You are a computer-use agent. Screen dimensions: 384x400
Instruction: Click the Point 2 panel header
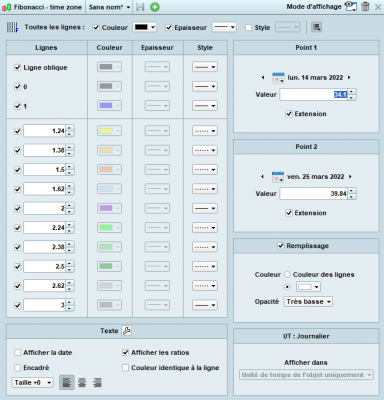click(306, 147)
